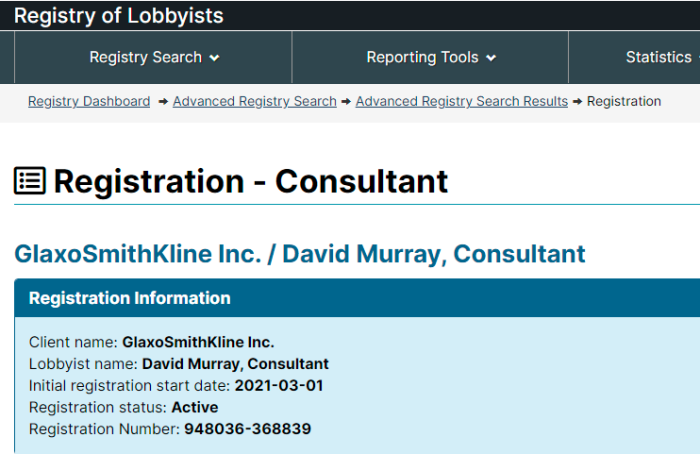700x454 pixels.
Task: Click the Registration - Consultant page heading
Action: point(250,181)
